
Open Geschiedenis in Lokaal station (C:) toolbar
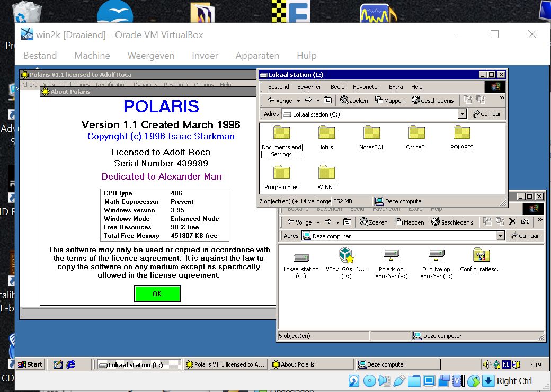tap(432, 101)
